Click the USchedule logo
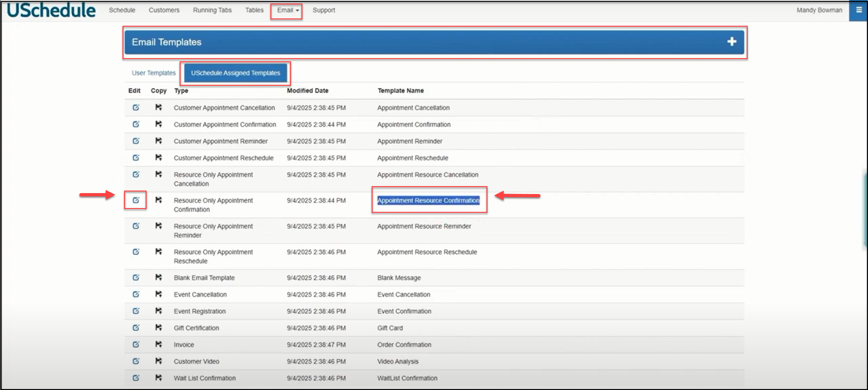Viewport: 868px width, 390px height. click(x=51, y=10)
